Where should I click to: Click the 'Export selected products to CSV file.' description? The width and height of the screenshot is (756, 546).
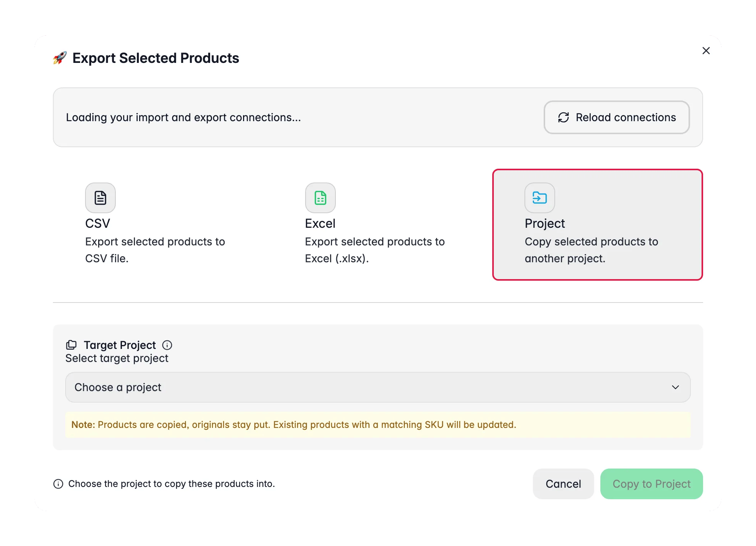point(155,250)
